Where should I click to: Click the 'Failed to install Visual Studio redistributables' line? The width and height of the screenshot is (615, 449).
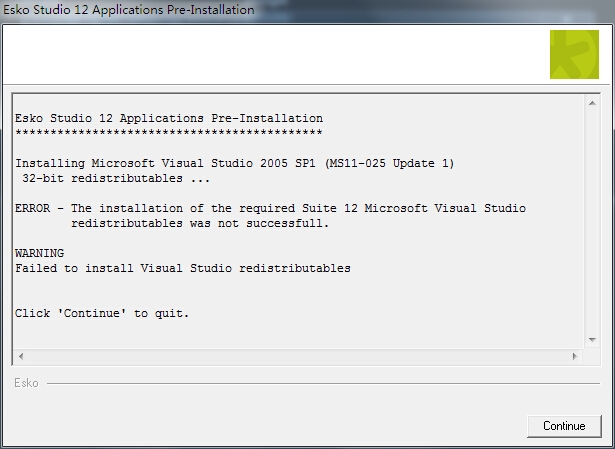coord(183,268)
